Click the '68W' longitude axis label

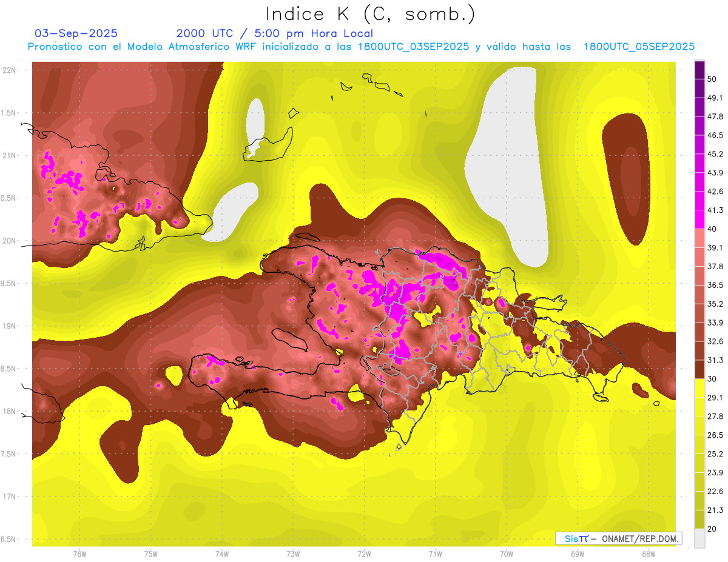click(649, 554)
